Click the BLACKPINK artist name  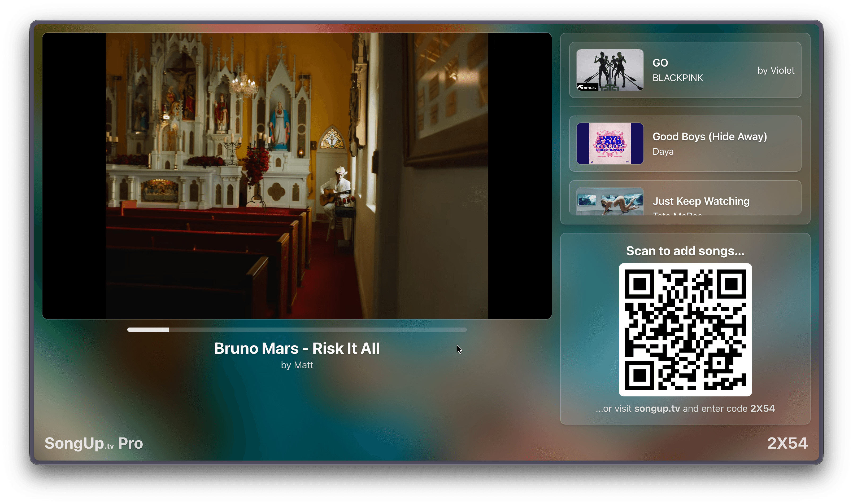pyautogui.click(x=677, y=78)
